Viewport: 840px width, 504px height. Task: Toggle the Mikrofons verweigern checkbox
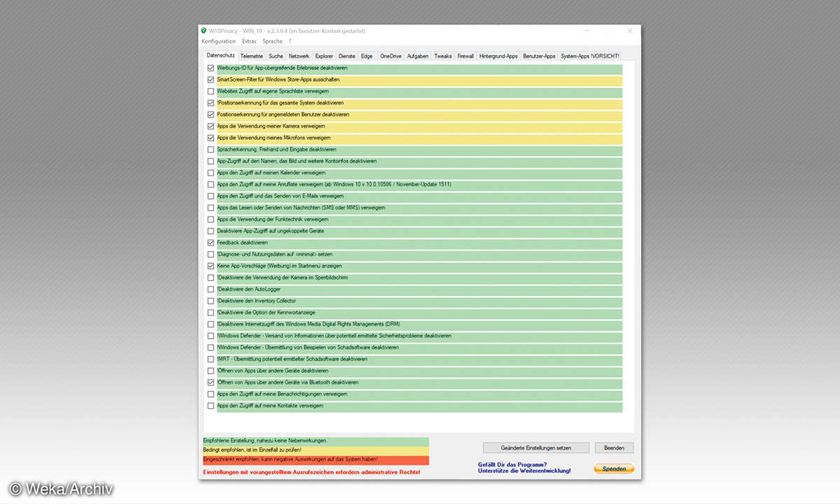(211, 138)
